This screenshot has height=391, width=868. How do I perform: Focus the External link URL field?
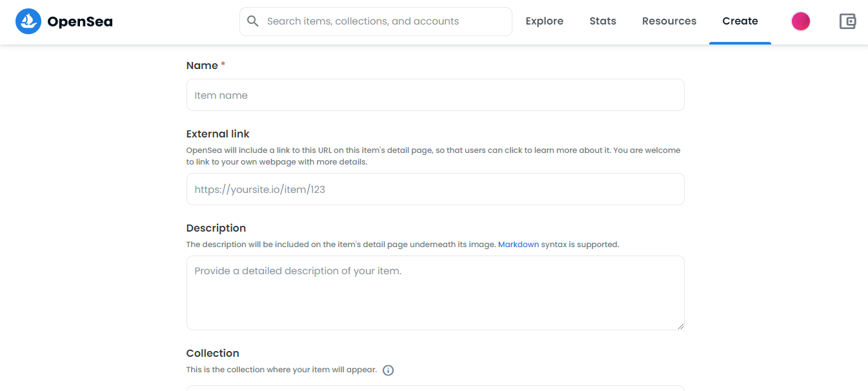click(435, 190)
